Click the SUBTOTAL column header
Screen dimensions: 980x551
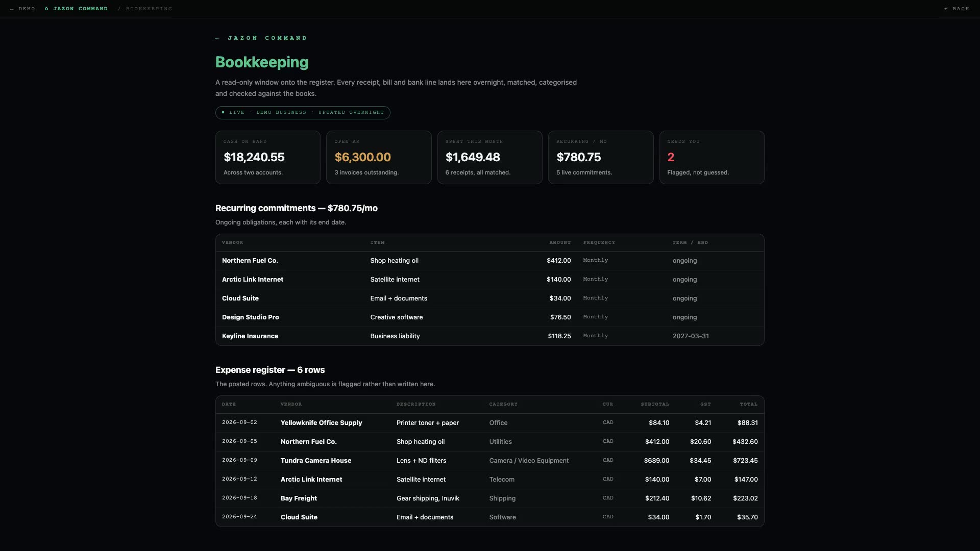coord(655,404)
